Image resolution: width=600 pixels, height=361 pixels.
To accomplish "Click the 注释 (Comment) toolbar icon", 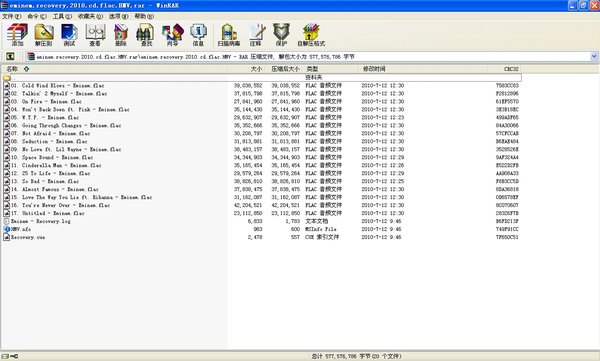I will pyautogui.click(x=256, y=34).
